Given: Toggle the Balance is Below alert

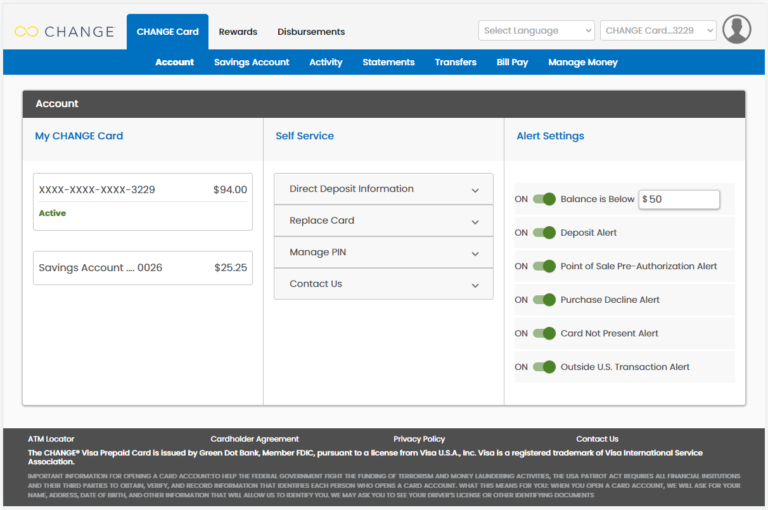Looking at the screenshot, I should (544, 199).
